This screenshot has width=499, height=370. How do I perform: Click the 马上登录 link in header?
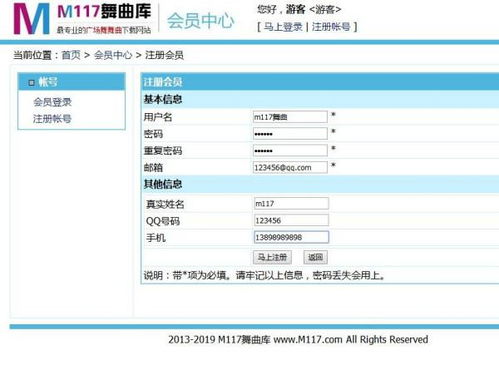pyautogui.click(x=283, y=27)
